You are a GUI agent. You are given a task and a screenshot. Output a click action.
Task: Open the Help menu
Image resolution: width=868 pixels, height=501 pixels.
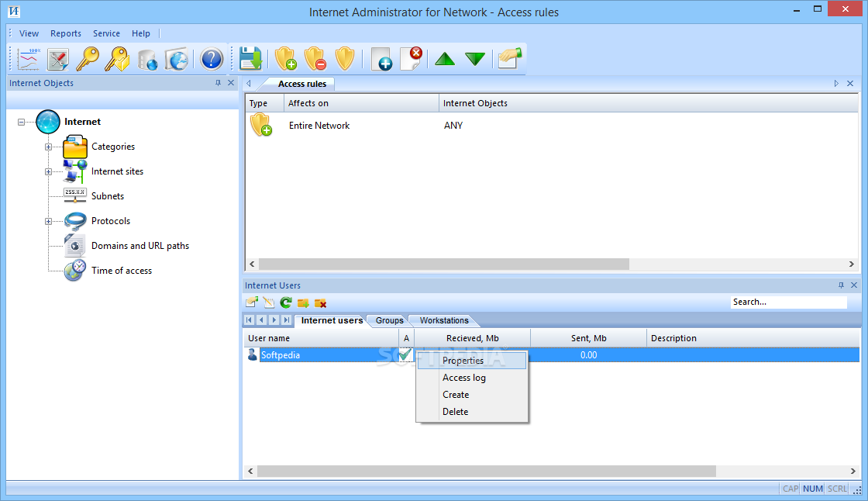coord(140,33)
